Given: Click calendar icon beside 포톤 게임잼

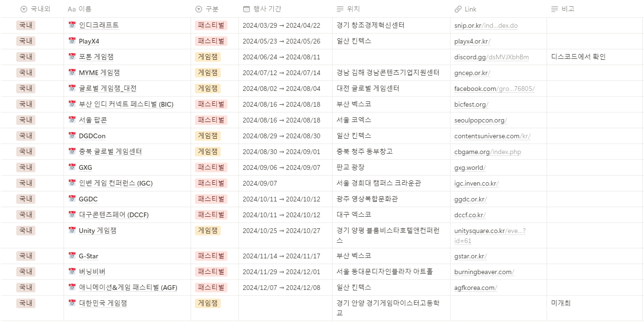Looking at the screenshot, I should pyautogui.click(x=72, y=56).
